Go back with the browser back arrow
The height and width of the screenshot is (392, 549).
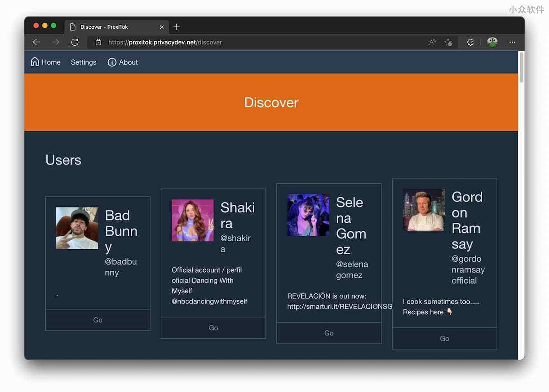[37, 42]
